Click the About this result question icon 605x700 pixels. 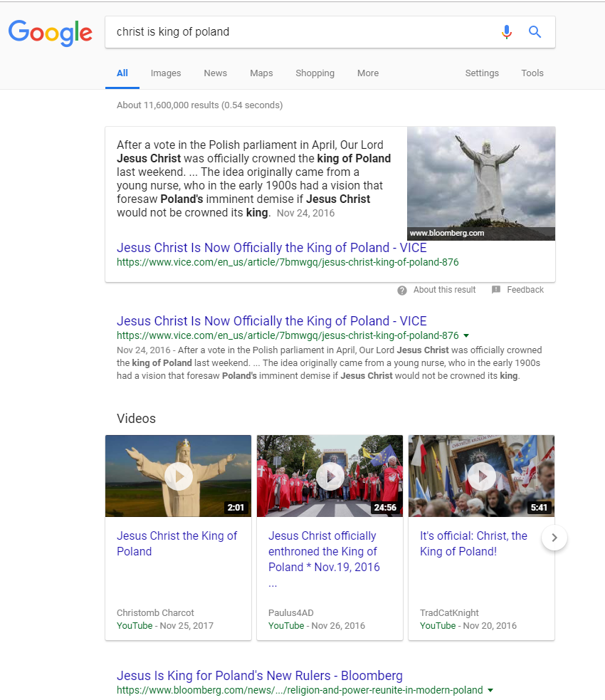click(x=402, y=291)
